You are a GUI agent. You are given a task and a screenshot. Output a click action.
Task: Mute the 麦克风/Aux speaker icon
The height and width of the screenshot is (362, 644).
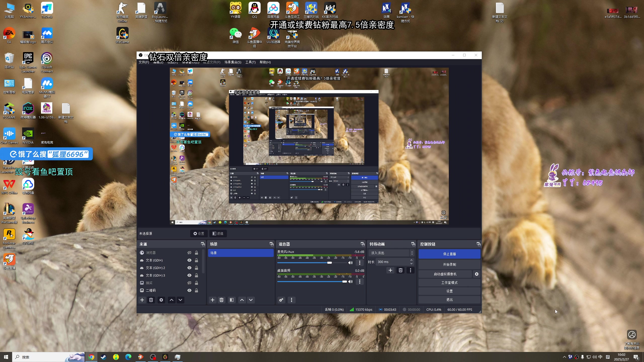[x=350, y=263]
